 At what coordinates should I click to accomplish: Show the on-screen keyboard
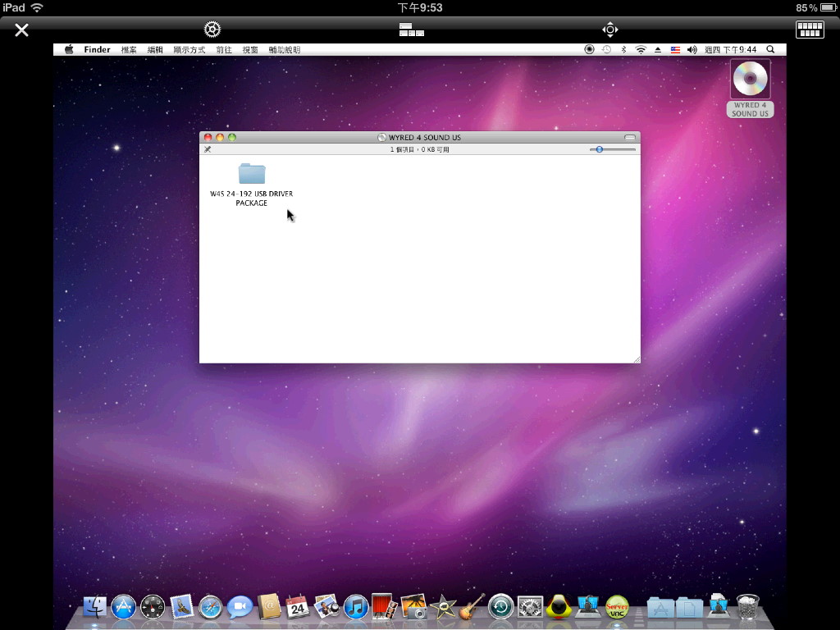tap(810, 30)
